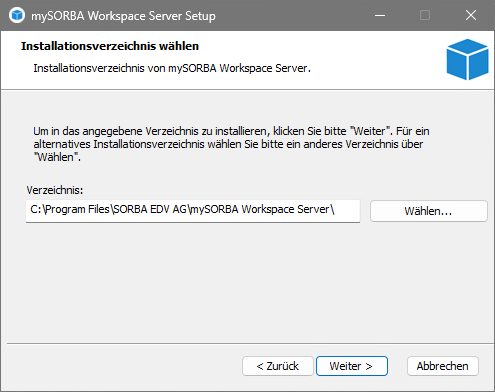This screenshot has width=495, height=392.
Task: Cancel the installation with Abbrechen
Action: [443, 366]
